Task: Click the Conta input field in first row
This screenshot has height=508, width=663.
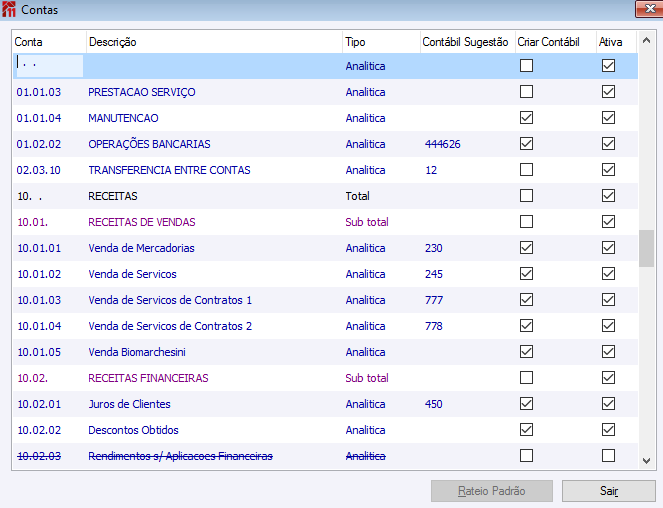Action: point(49,66)
